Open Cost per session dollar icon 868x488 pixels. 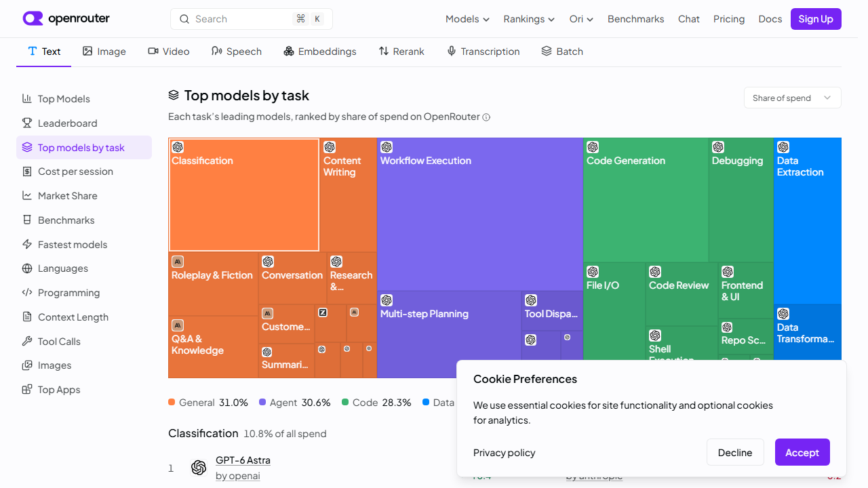click(27, 171)
